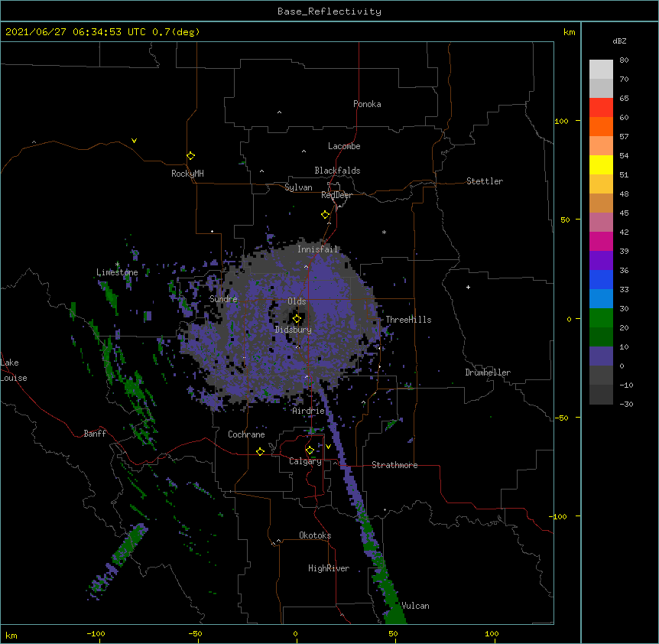This screenshot has height=644, width=659.
Task: Select the red 60-65 dBZ legend swatch
Action: [x=601, y=107]
